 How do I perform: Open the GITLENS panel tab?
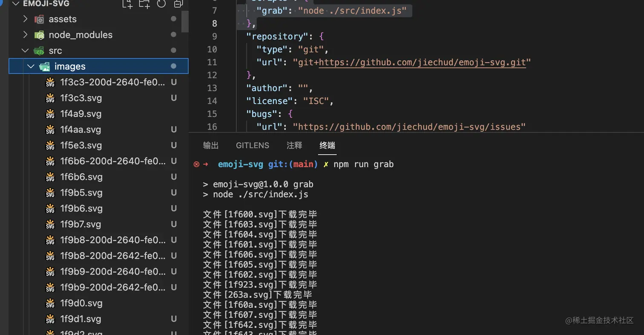pos(253,145)
